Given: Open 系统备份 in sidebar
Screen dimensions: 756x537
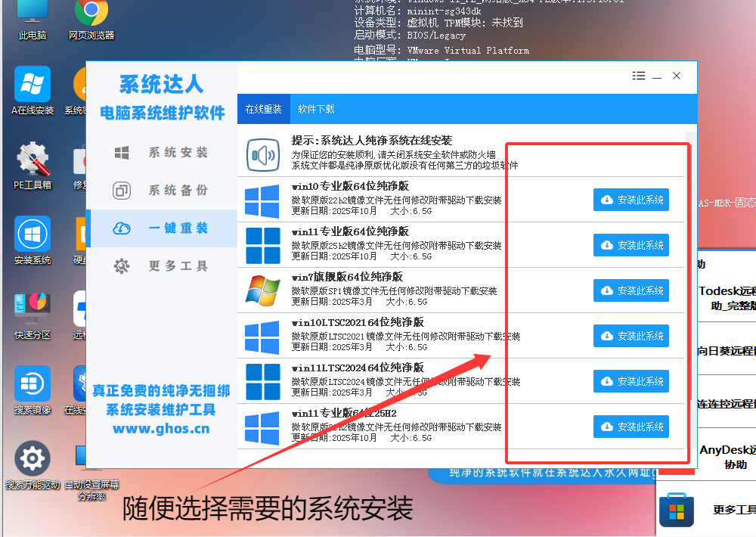Looking at the screenshot, I should pyautogui.click(x=162, y=191).
